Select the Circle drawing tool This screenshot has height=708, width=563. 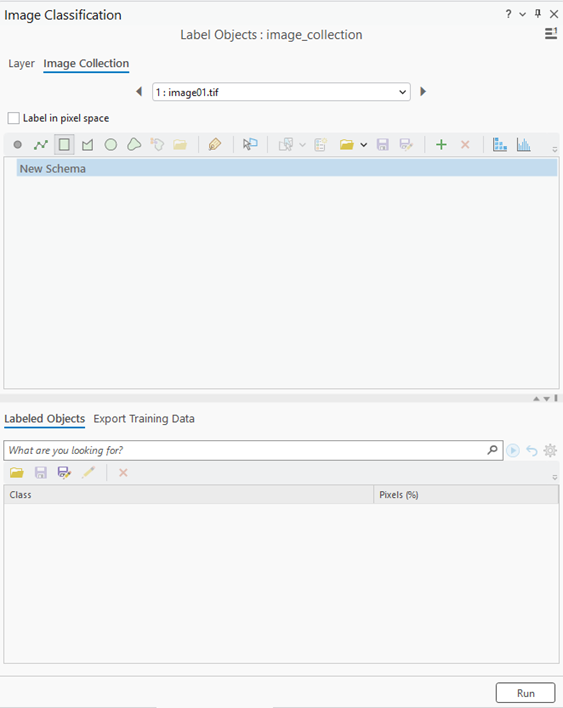tap(111, 144)
